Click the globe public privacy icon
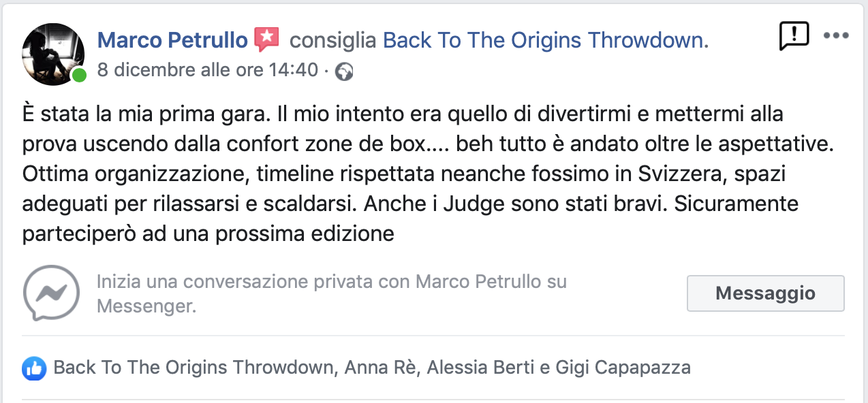The width and height of the screenshot is (868, 403). pos(345,71)
